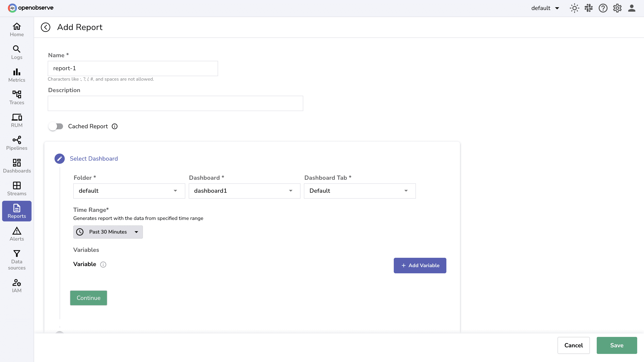Open the Pipelines section

click(x=16, y=143)
